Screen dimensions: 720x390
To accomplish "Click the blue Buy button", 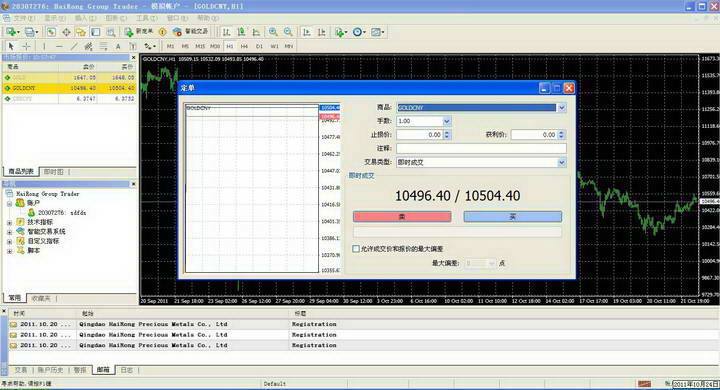I will pos(512,216).
